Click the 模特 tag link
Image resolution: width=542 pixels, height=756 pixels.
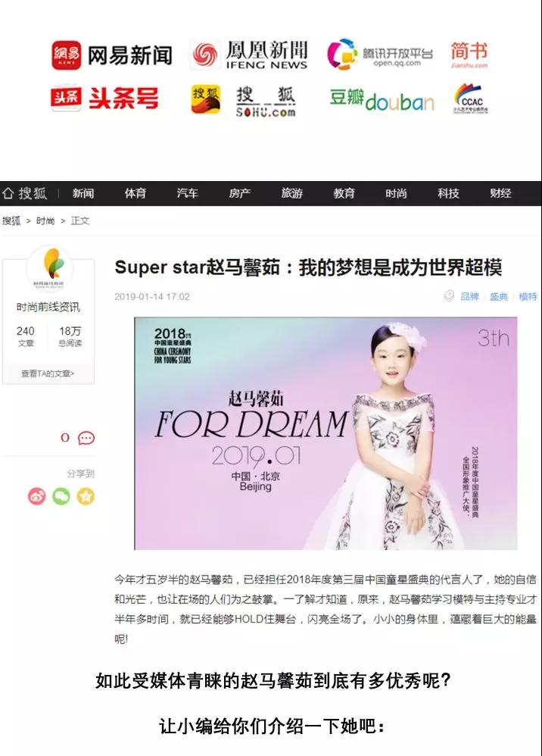point(528,296)
